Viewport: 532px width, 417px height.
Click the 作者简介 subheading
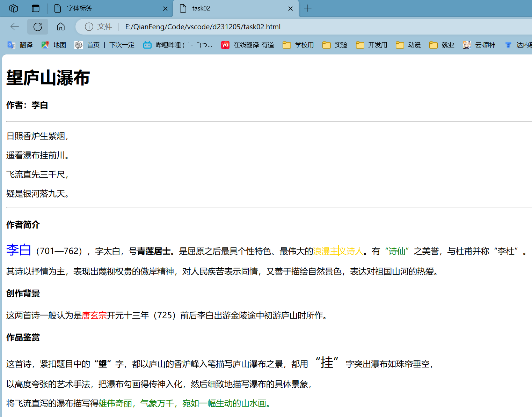coord(23,225)
